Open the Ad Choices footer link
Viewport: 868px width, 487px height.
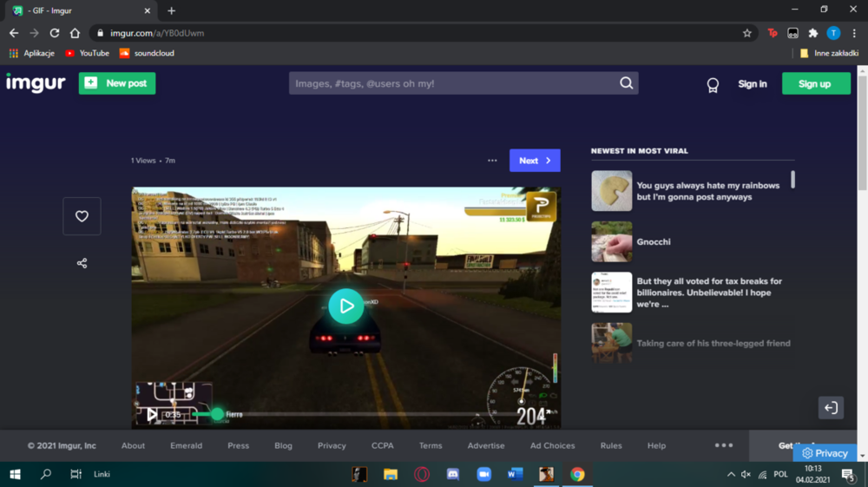[x=552, y=445]
